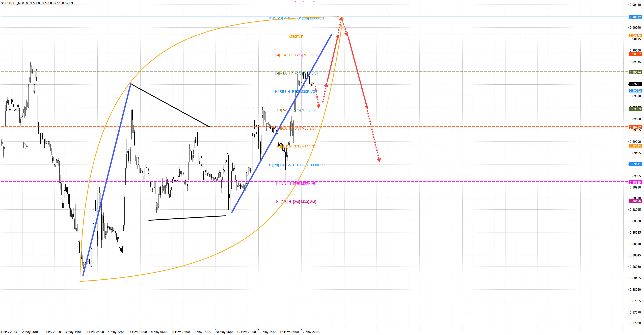Click the blue 0.89111 price tag

[x=635, y=164]
